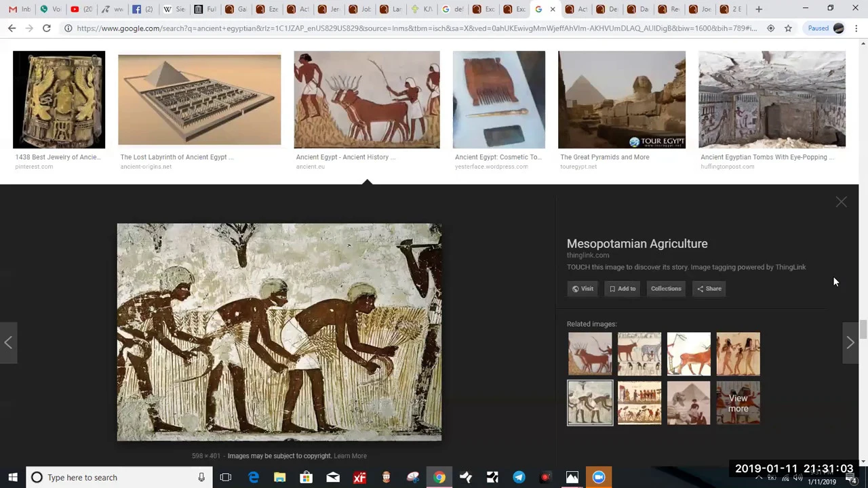
Task: Switch to the YouTube tab
Action: [81, 9]
